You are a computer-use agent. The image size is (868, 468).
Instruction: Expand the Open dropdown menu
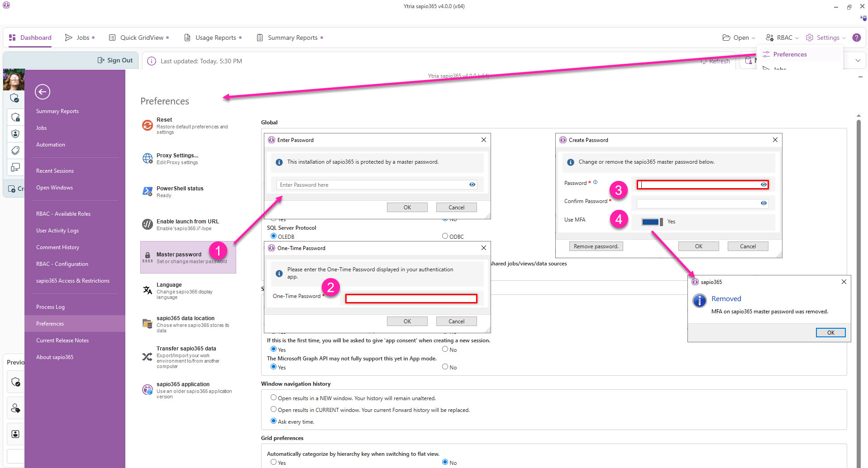(739, 38)
